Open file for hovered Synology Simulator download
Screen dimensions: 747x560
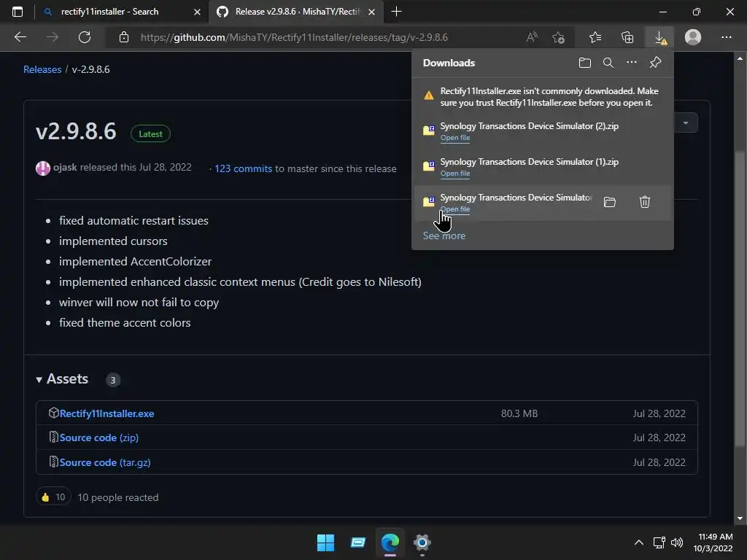[x=455, y=209]
